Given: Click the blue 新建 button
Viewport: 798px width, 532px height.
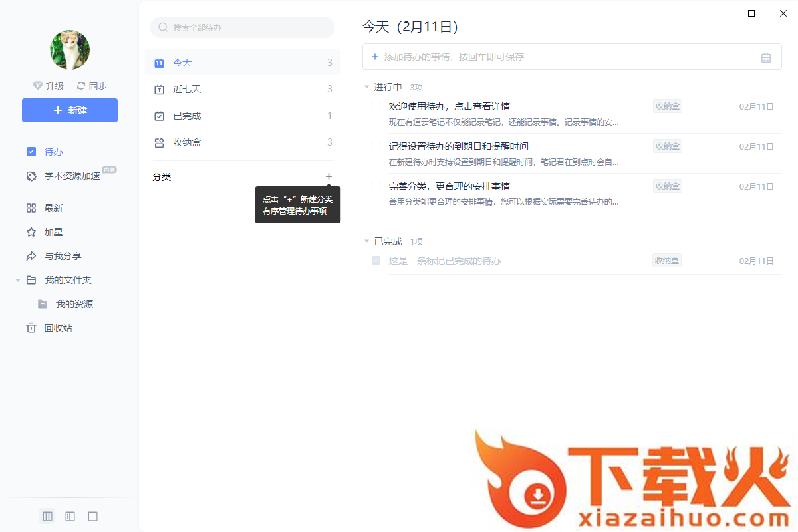Looking at the screenshot, I should click(x=70, y=110).
